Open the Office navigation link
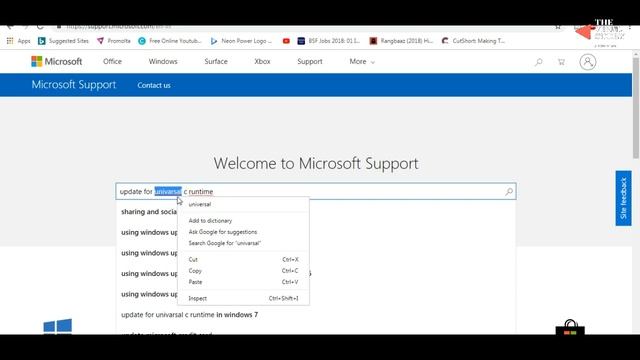 tap(112, 62)
